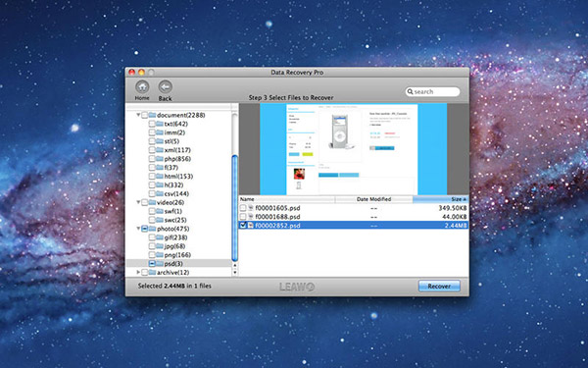The image size is (588, 368).
Task: Click the Back arrow icon
Action: click(x=165, y=87)
